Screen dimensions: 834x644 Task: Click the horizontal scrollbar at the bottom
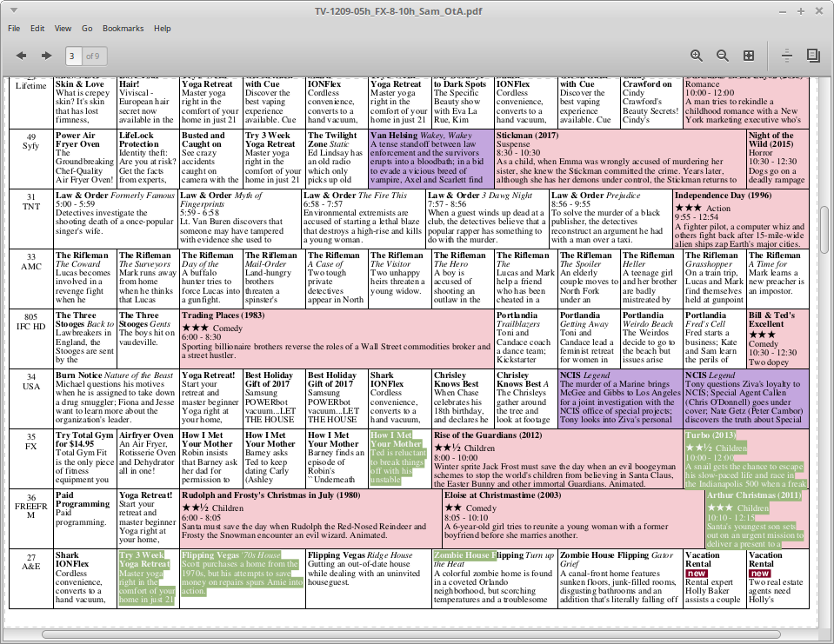[x=410, y=634]
